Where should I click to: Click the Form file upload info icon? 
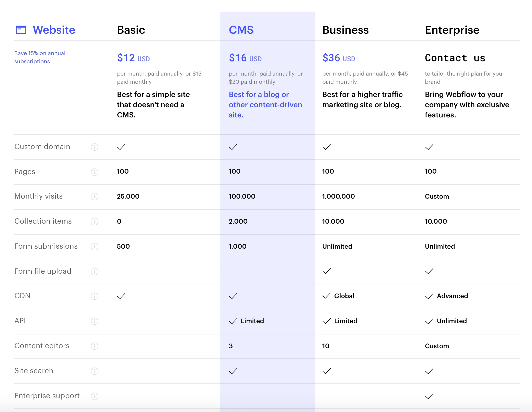pyautogui.click(x=95, y=272)
